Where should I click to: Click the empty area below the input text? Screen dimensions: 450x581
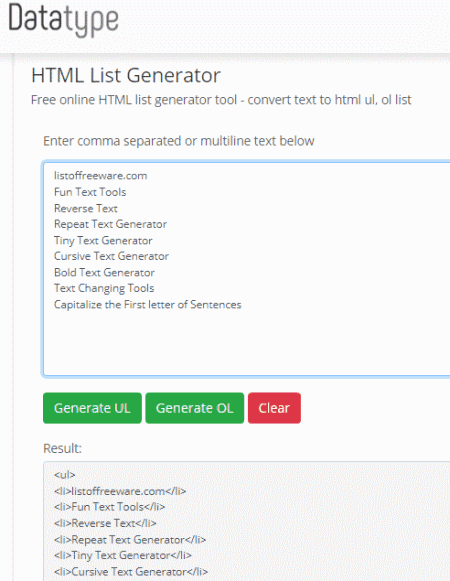pyautogui.click(x=246, y=343)
